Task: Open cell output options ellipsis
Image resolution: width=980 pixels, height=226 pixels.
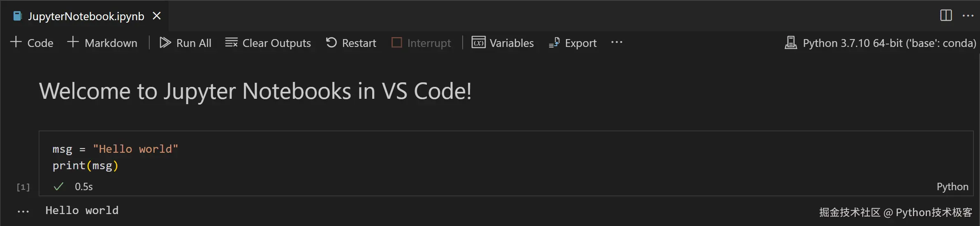Action: click(x=23, y=212)
